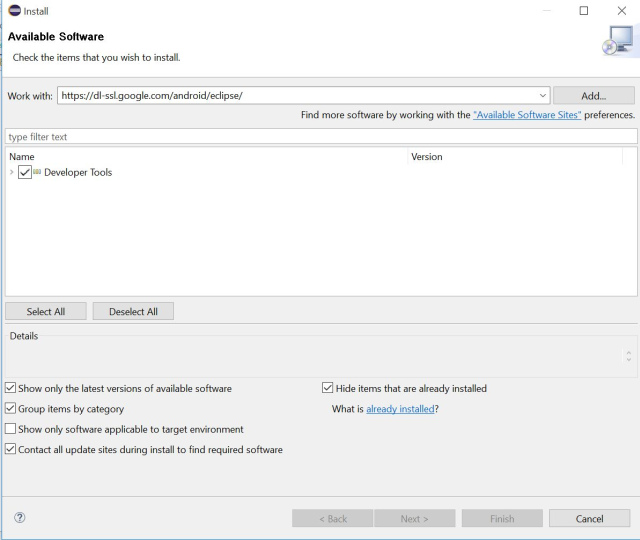Click the Select All button
The image size is (640, 540).
click(x=46, y=311)
